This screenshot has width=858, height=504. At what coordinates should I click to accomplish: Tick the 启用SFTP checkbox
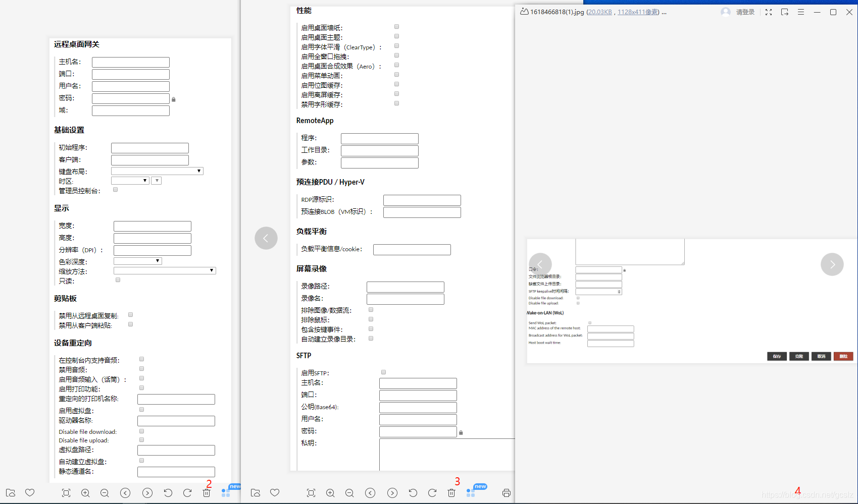[383, 372]
